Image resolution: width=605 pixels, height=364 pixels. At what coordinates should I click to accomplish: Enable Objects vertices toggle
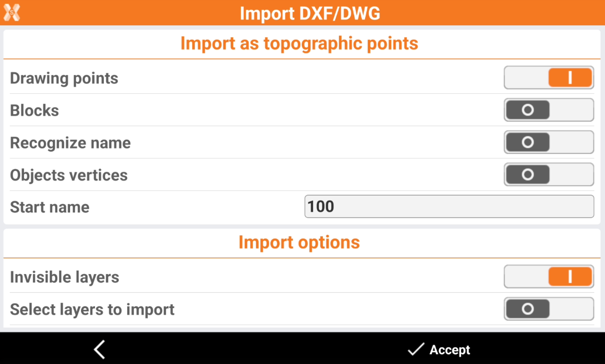(x=549, y=174)
